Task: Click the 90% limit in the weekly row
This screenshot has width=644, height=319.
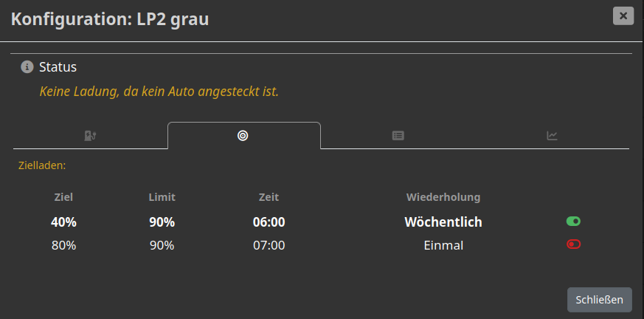Action: 162,222
